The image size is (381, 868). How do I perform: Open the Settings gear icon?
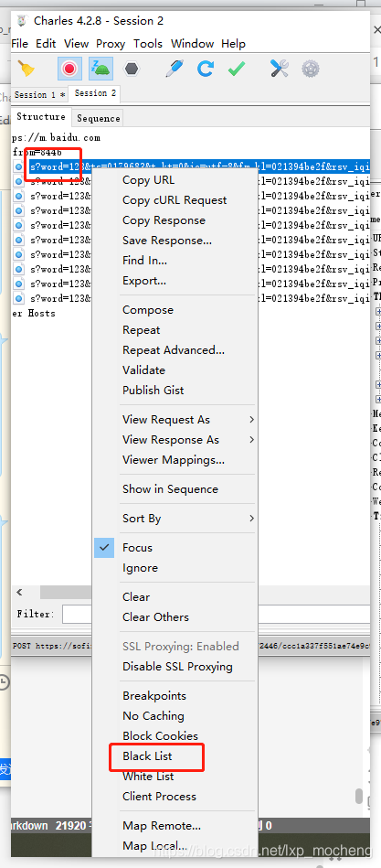(311, 69)
